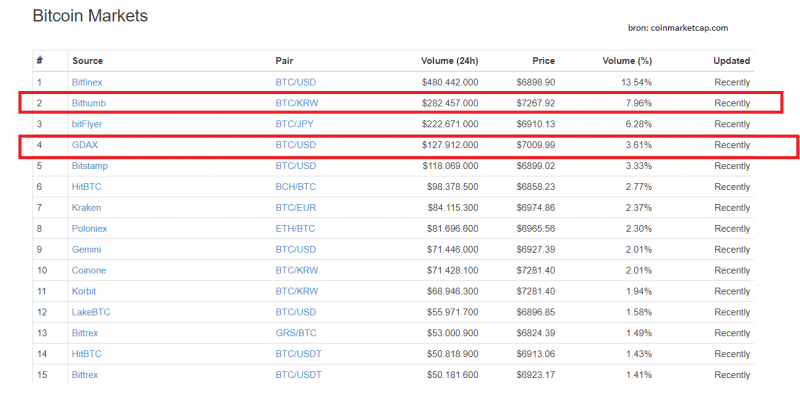Screen dimensions: 800x394
Task: Open the Poloniex source link
Action: [89, 229]
